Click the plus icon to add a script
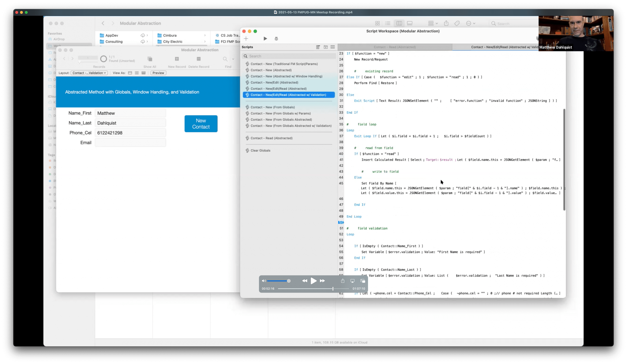The width and height of the screenshot is (627, 364). pyautogui.click(x=246, y=39)
